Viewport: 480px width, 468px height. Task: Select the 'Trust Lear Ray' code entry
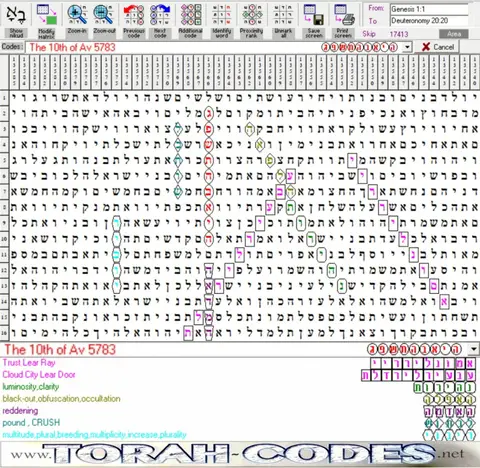29,363
